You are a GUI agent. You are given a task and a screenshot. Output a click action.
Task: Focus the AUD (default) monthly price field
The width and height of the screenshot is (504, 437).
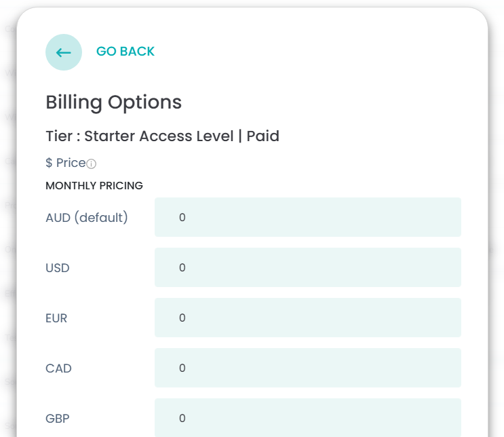(307, 217)
